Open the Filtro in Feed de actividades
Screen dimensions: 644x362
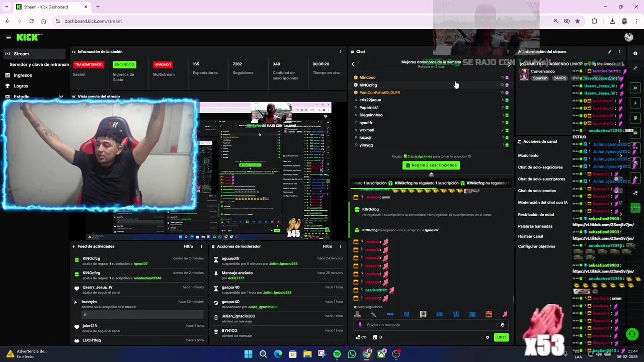pyautogui.click(x=188, y=246)
